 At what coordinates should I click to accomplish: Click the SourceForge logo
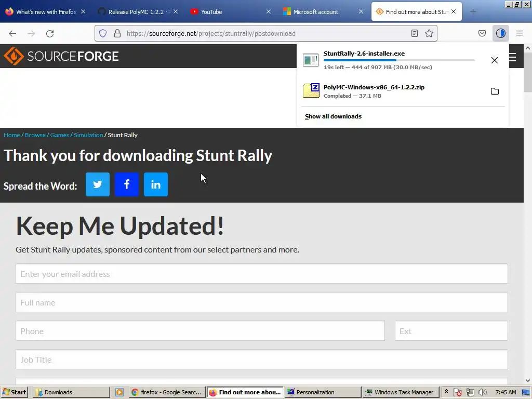(x=61, y=56)
